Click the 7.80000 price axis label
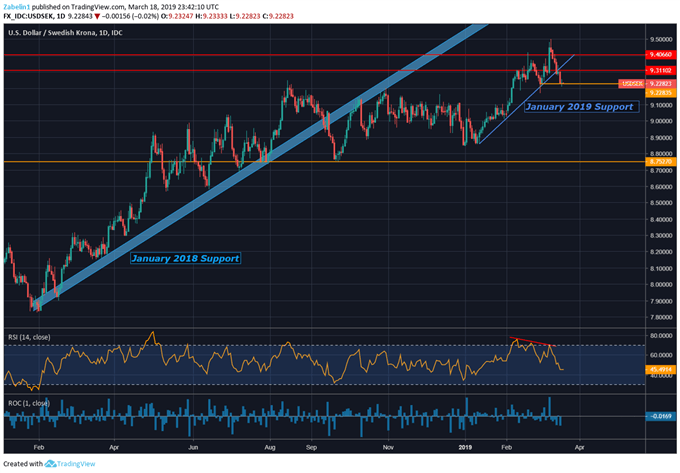Viewport: 680px width, 473px height. [661, 317]
